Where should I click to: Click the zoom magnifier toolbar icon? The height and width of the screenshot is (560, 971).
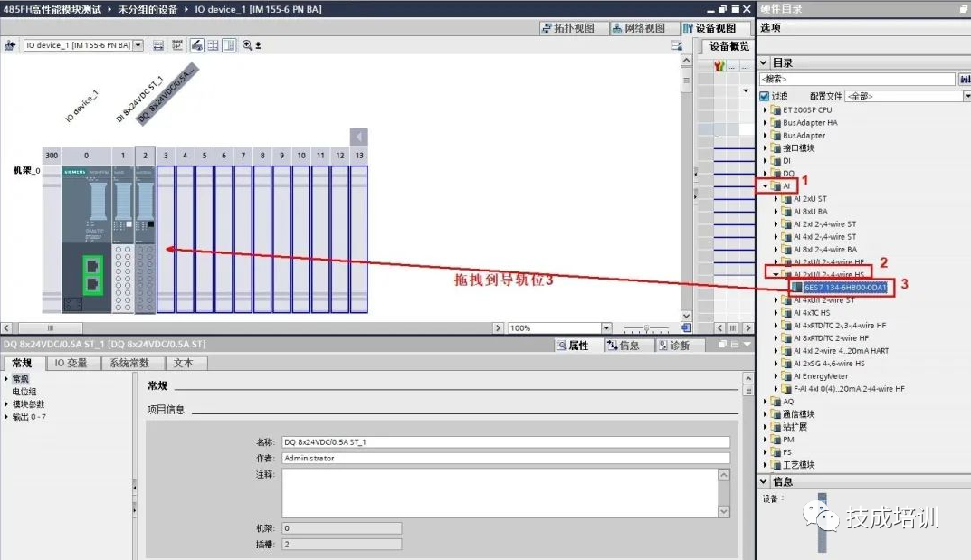pyautogui.click(x=247, y=45)
